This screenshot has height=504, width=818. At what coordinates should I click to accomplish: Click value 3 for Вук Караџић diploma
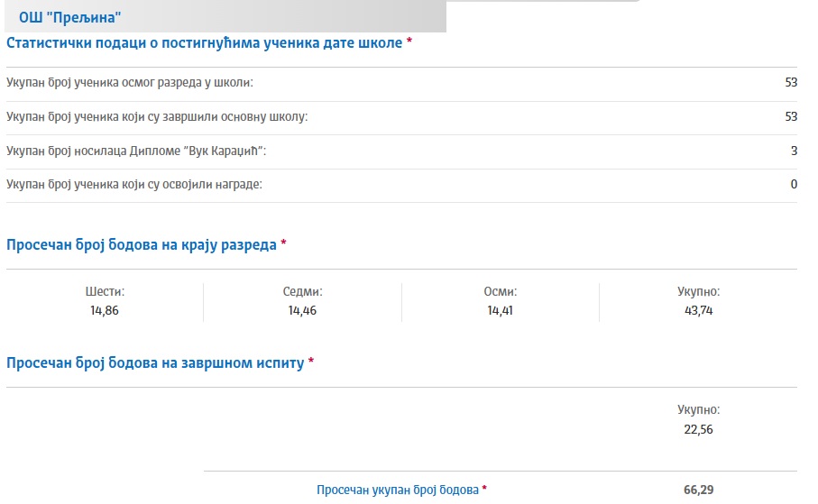tap(794, 151)
